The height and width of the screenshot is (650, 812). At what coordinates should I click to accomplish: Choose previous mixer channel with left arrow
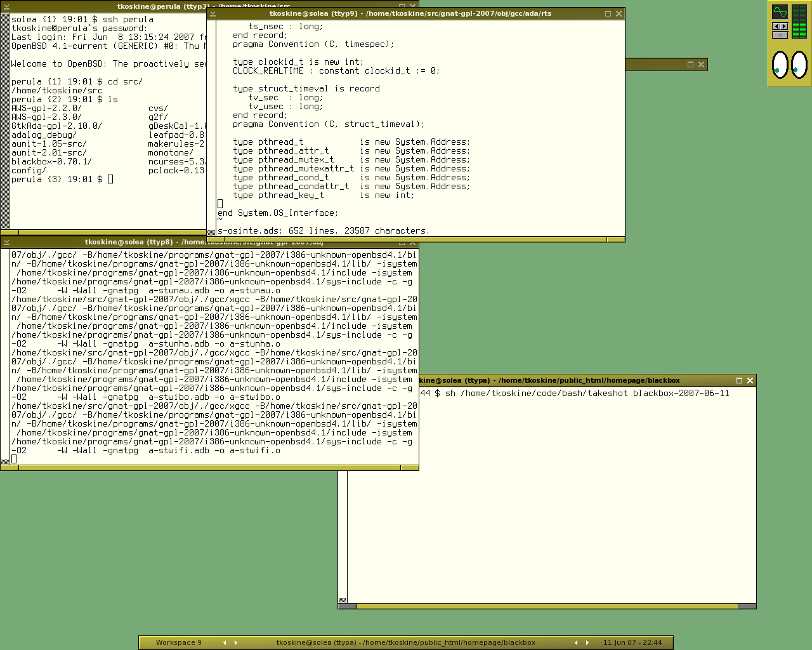click(776, 26)
